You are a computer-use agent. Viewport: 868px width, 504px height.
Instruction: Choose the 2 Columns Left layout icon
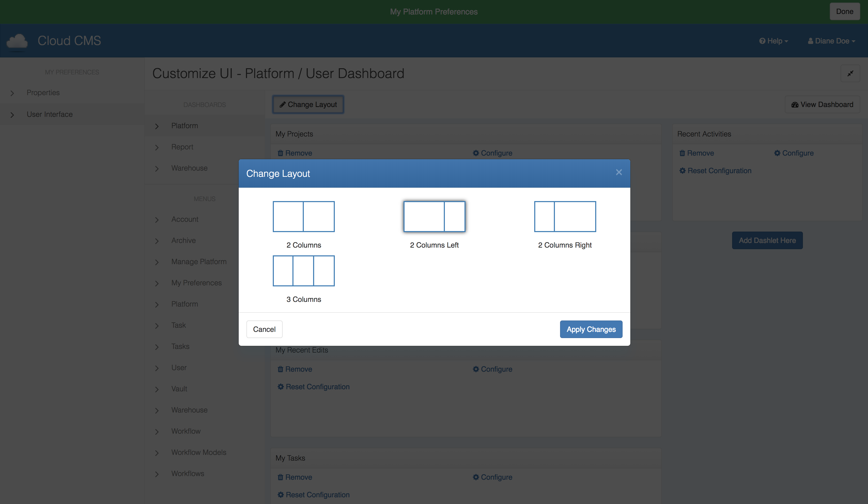point(434,217)
